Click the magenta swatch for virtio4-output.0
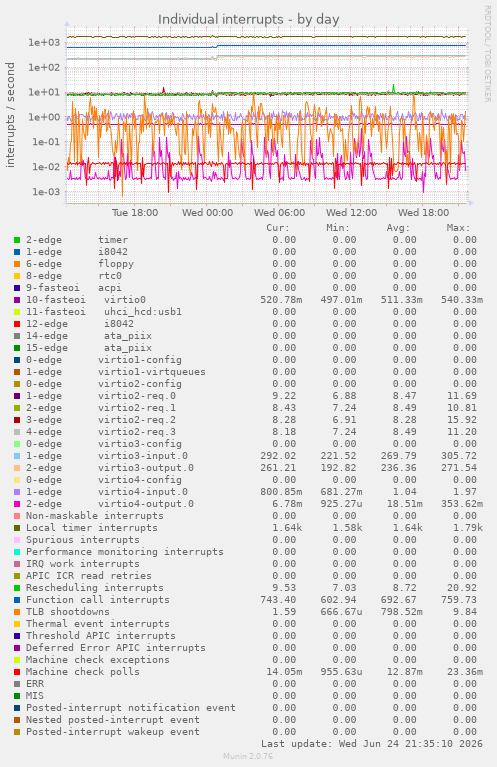 coord(17,504)
